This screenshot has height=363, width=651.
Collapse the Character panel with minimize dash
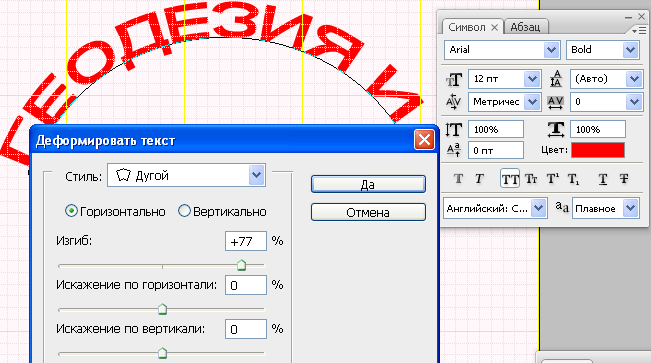tap(628, 17)
